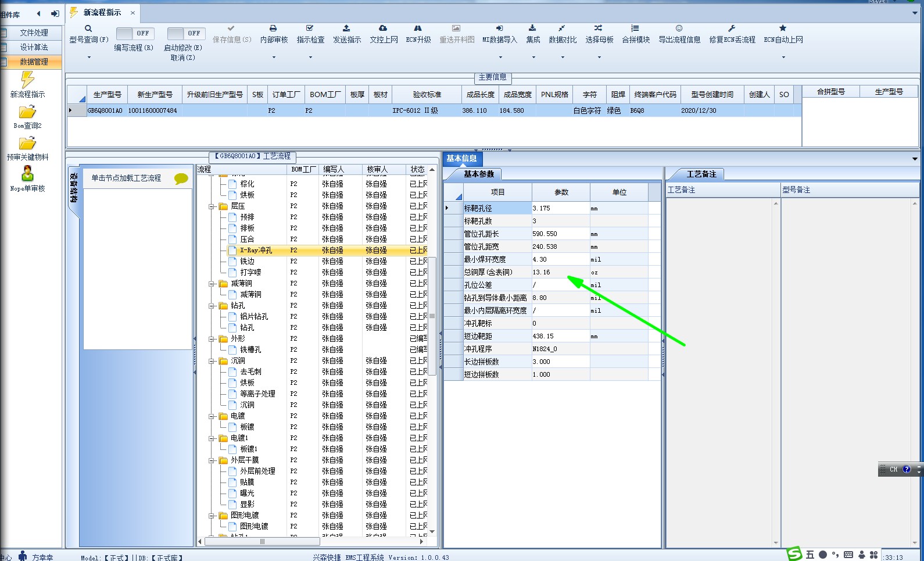Click 保存信息(S) checkmark icon
The height and width of the screenshot is (561, 924).
click(x=231, y=28)
